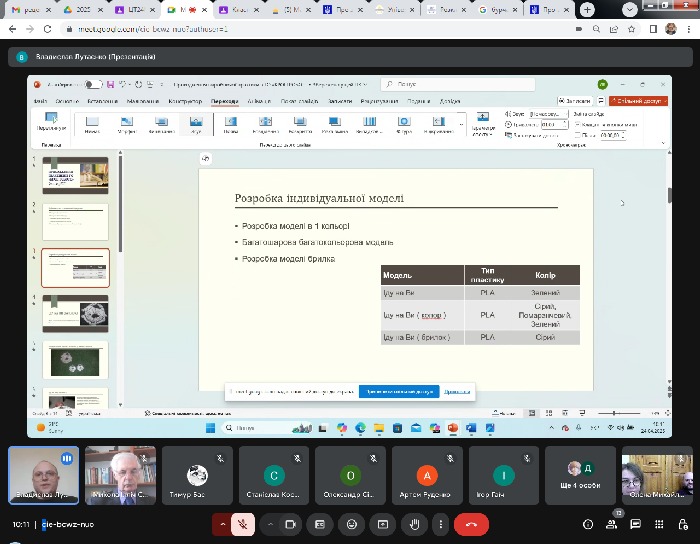This screenshot has width=700, height=544.
Task: Expand microphone audio settings arrow
Action: pyautogui.click(x=222, y=524)
